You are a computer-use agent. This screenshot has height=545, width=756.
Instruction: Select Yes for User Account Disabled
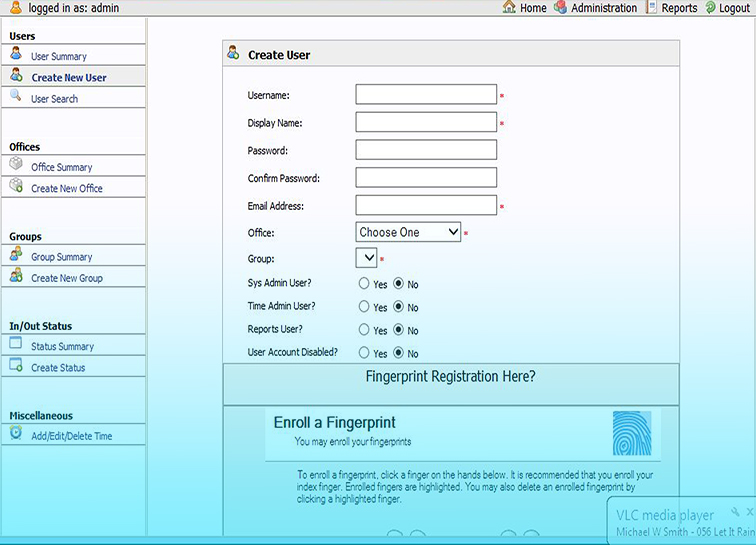364,353
